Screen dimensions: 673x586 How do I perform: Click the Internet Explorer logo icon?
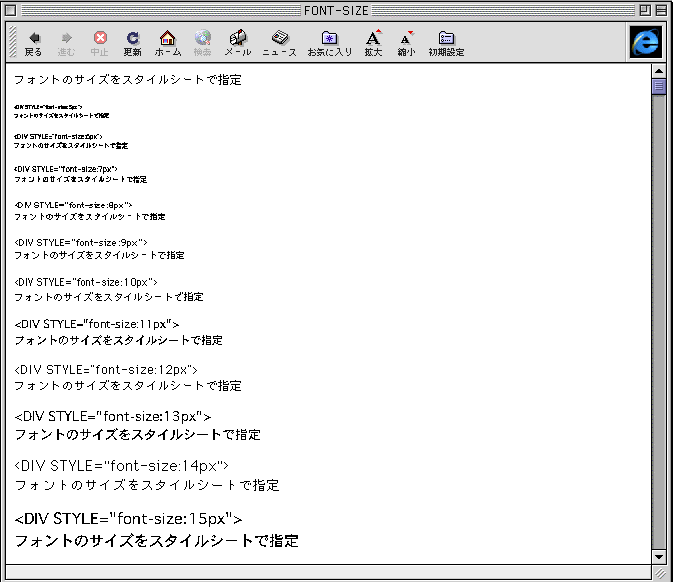click(x=645, y=41)
